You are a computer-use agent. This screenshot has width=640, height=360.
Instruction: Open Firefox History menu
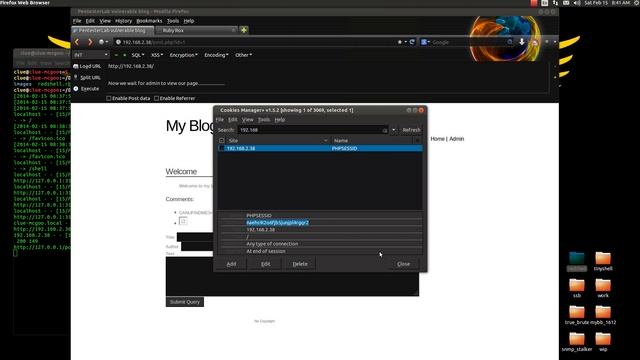click(x=123, y=21)
